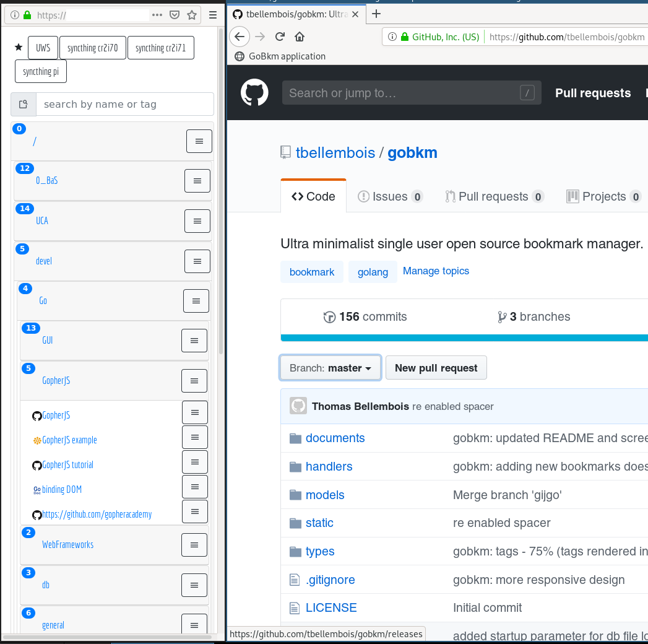Click the export icon next to search box
The image size is (648, 644).
pos(24,104)
